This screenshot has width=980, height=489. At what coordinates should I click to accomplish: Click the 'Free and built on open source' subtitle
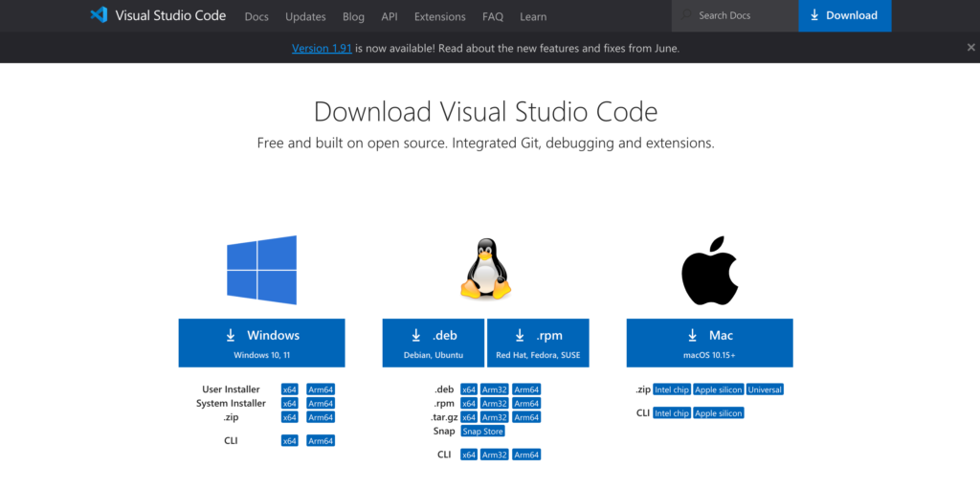pos(485,144)
